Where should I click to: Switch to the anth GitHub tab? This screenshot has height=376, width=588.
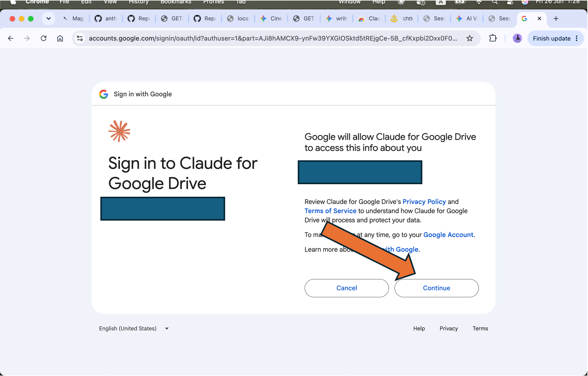(x=106, y=19)
